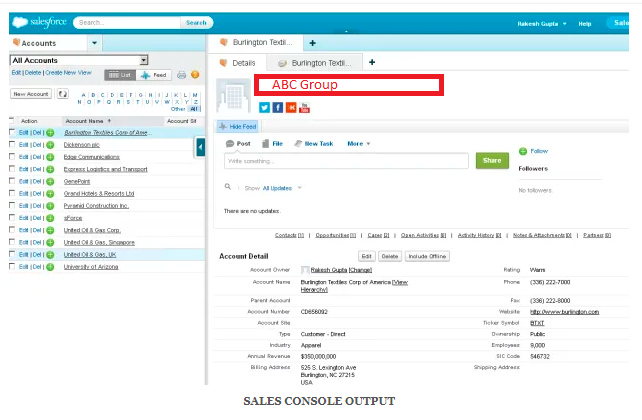The image size is (642, 420).
Task: Check the Burlington Textiles row checkbox
Action: pyautogui.click(x=12, y=132)
